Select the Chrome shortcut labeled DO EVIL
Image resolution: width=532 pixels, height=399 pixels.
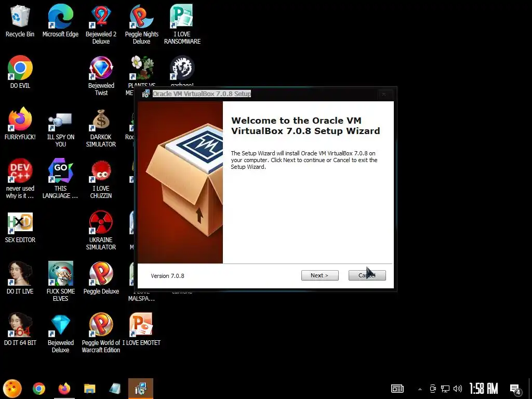click(x=20, y=72)
